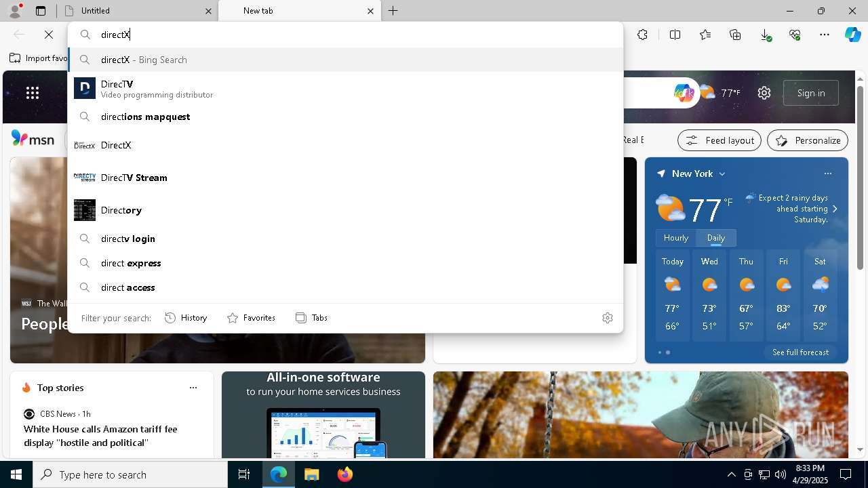This screenshot has width=868, height=488.
Task: Open Task View on taskbar
Action: pyautogui.click(x=244, y=474)
